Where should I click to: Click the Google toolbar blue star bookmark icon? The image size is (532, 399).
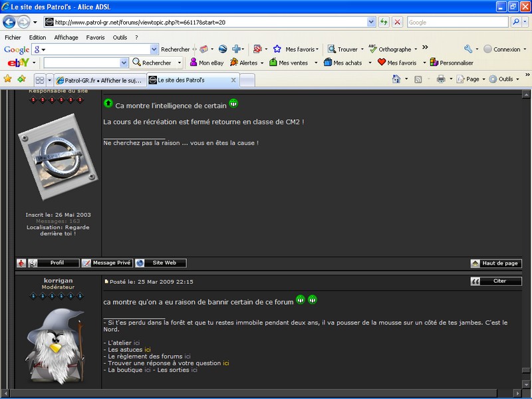point(277,49)
